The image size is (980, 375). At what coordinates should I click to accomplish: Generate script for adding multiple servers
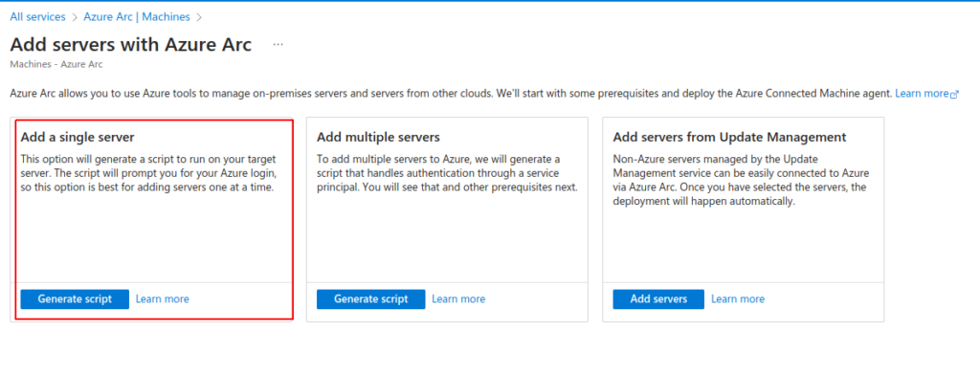coord(371,298)
